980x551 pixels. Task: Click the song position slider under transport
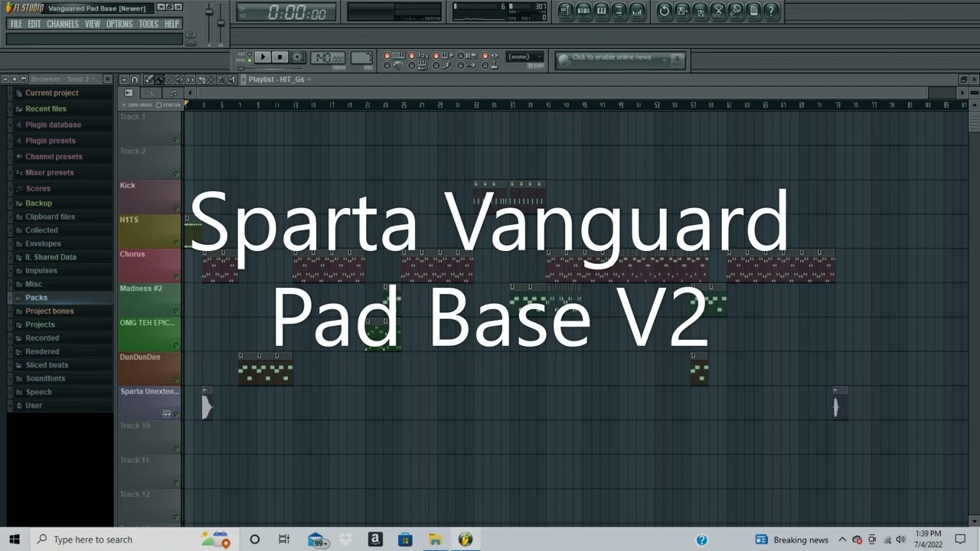[269, 68]
